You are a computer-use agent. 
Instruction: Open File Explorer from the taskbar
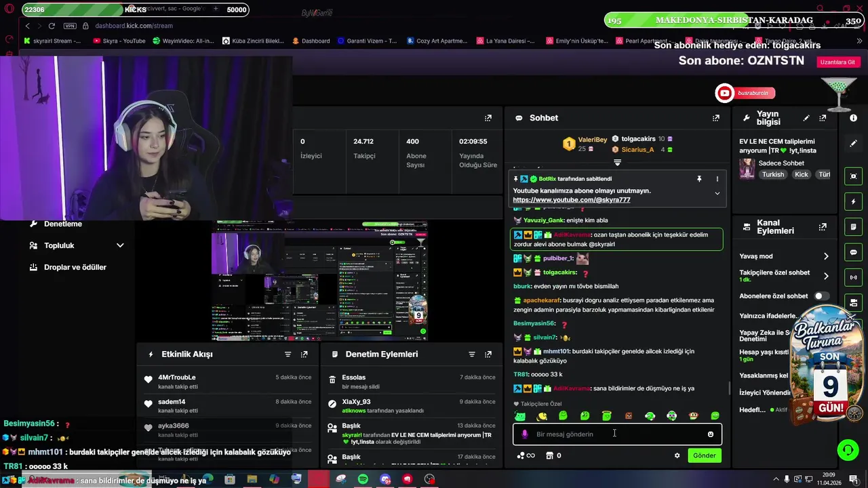(252, 479)
